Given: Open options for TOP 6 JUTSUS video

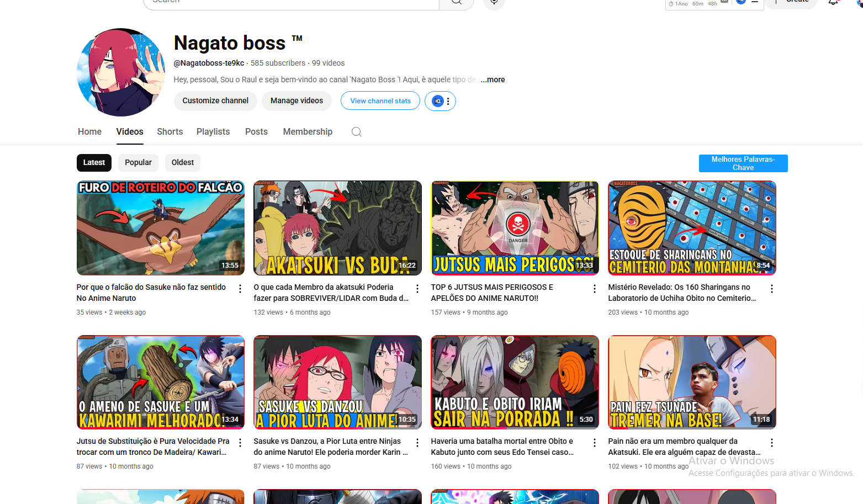Looking at the screenshot, I should tap(595, 289).
